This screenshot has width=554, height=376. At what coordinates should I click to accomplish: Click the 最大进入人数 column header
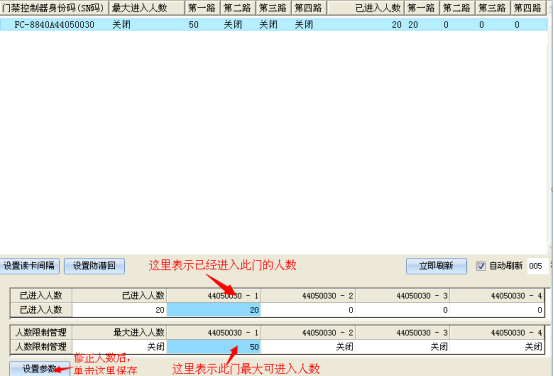(147, 8)
